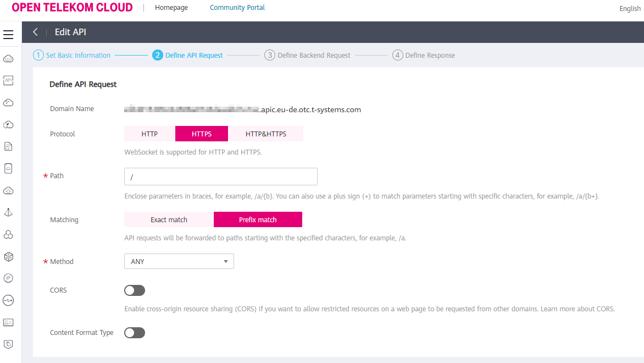Select the HTTP&HTTPS protocol option

(266, 133)
